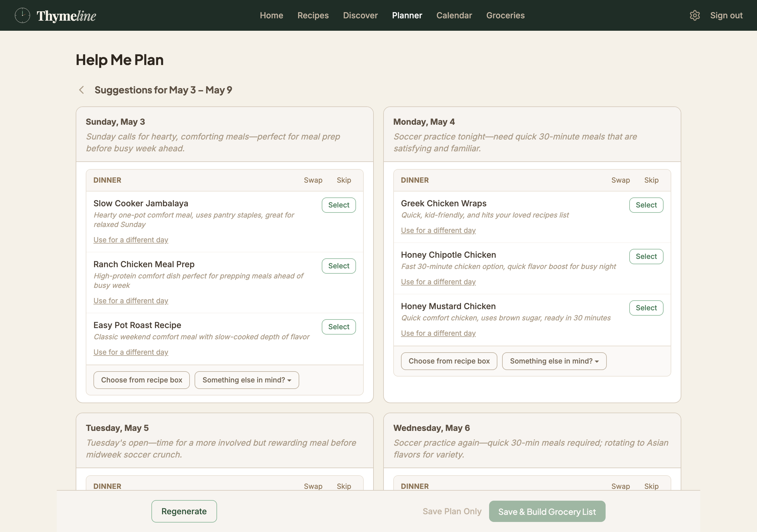Open the Groceries section
The width and height of the screenshot is (757, 532).
pyautogui.click(x=505, y=15)
